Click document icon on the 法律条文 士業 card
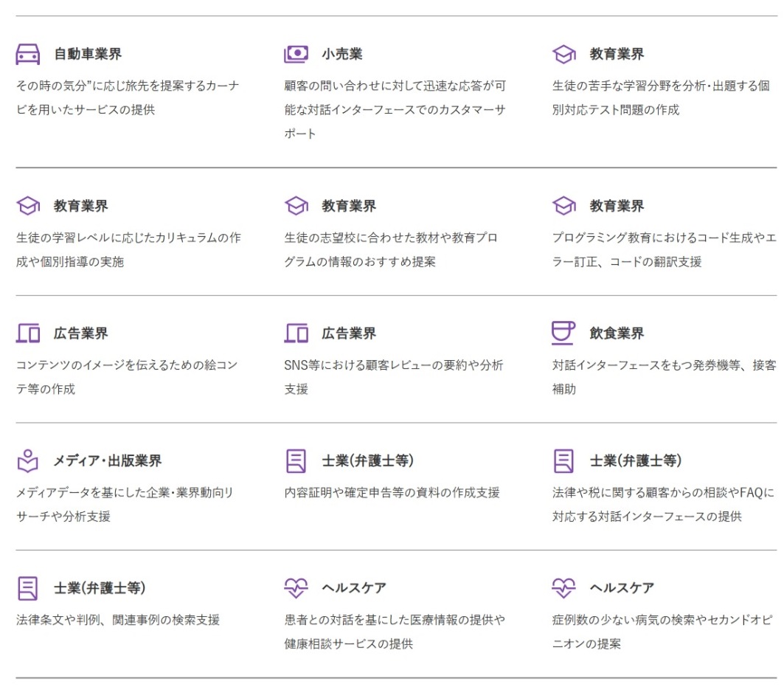784x698 pixels. tap(28, 588)
